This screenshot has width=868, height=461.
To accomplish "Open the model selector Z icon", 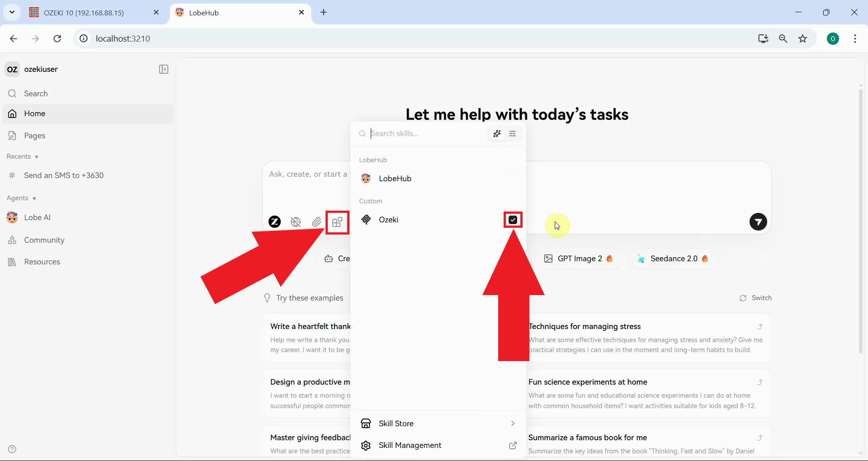I will tap(274, 222).
